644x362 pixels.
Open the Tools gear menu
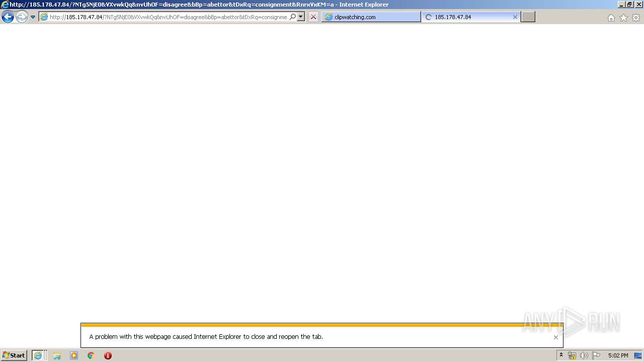point(636,18)
